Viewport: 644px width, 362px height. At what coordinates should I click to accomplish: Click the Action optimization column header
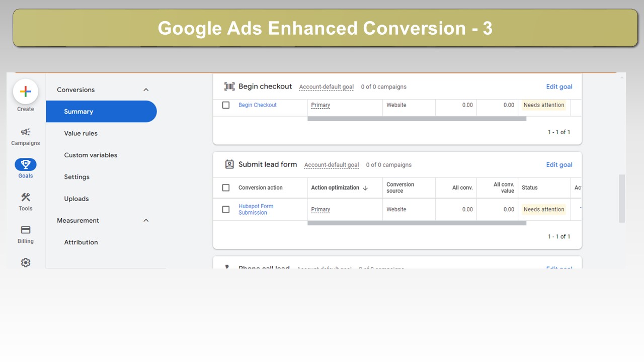pos(335,188)
